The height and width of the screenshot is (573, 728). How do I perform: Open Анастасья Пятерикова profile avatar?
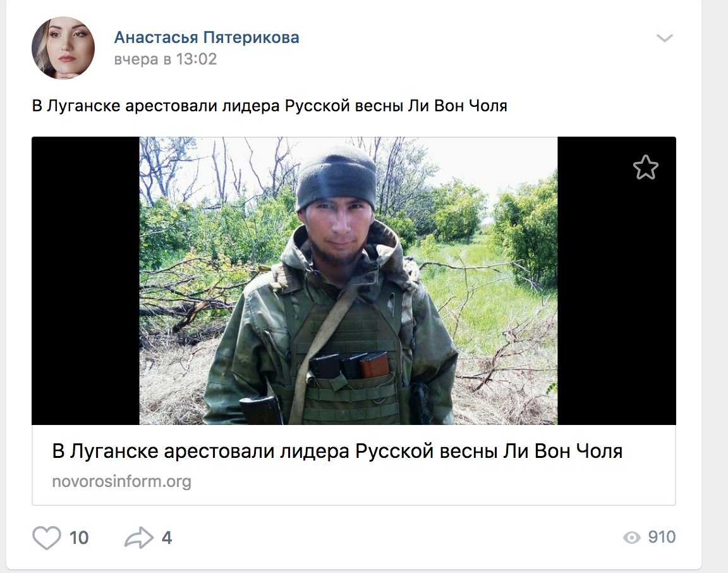click(x=63, y=48)
